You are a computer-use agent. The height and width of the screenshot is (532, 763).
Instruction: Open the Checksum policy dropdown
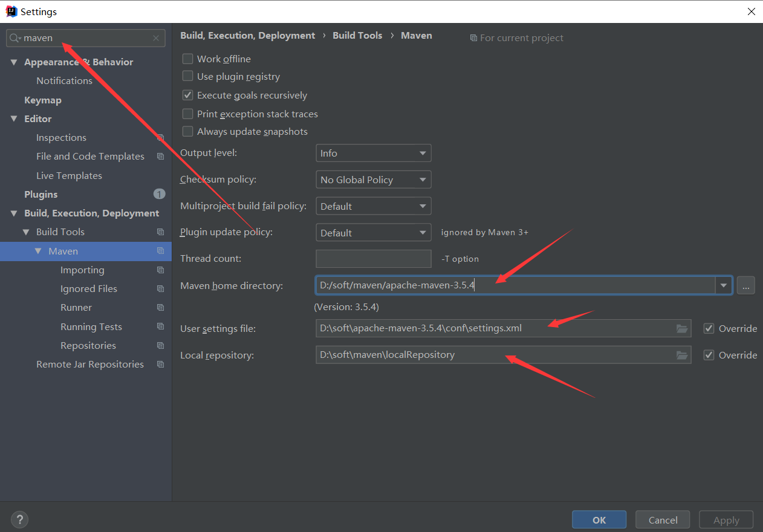click(x=374, y=180)
